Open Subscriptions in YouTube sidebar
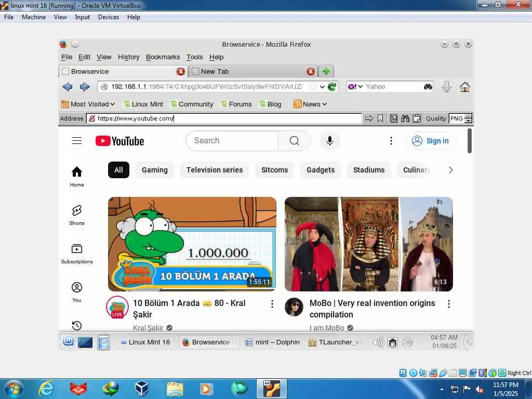The image size is (532, 399). [x=77, y=254]
